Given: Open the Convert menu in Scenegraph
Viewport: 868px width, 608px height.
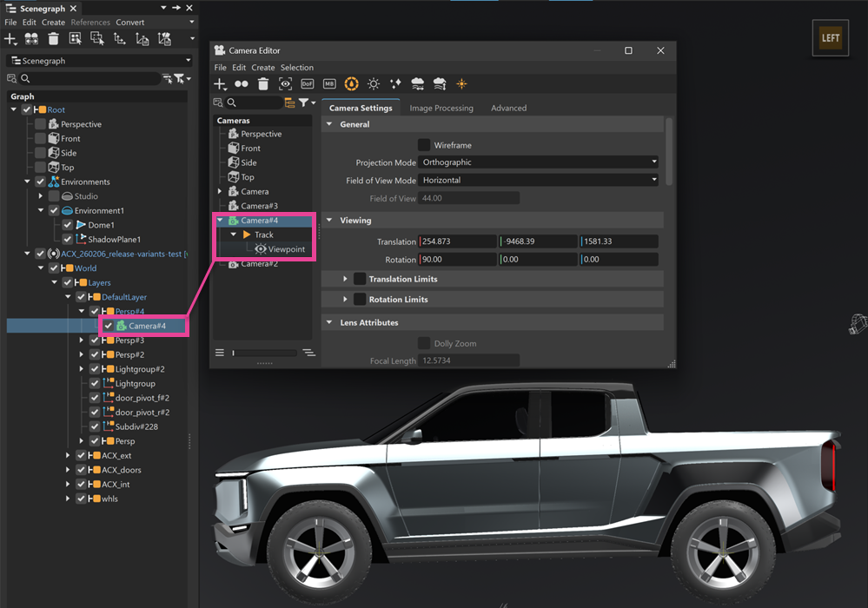Looking at the screenshot, I should (x=130, y=22).
